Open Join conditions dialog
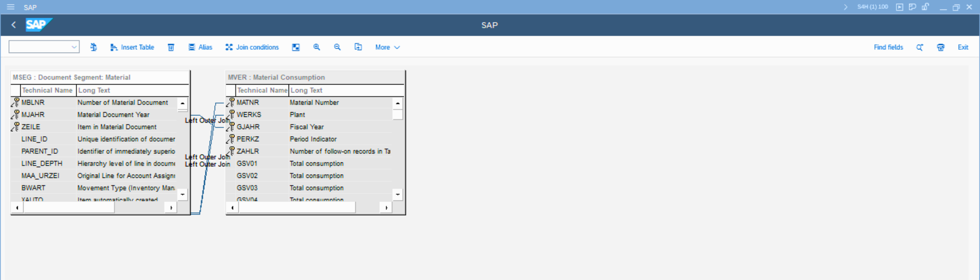The width and height of the screenshot is (980, 280). pos(252,47)
